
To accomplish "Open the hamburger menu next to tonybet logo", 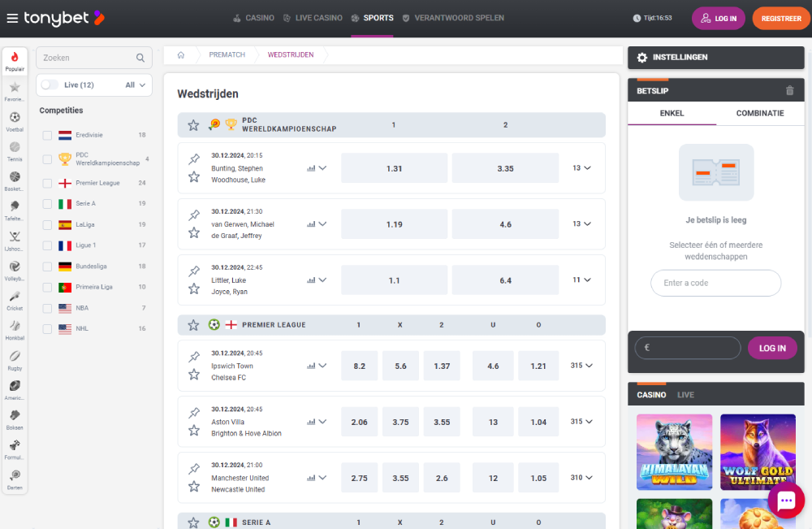I will [12, 19].
